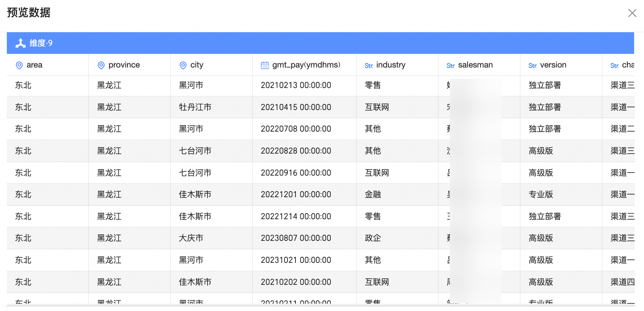Click 金融 industry cell
This screenshot has height=311, width=644.
pyautogui.click(x=373, y=195)
